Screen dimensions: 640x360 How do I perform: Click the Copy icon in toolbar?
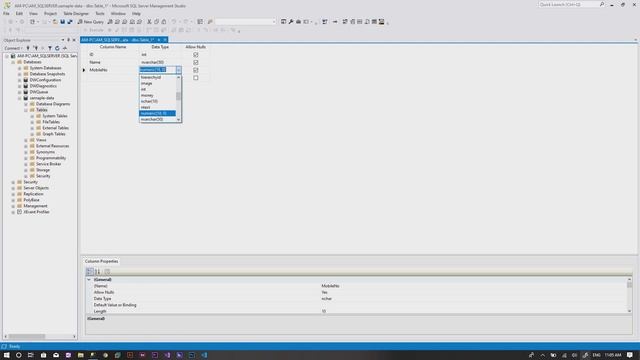[156, 22]
